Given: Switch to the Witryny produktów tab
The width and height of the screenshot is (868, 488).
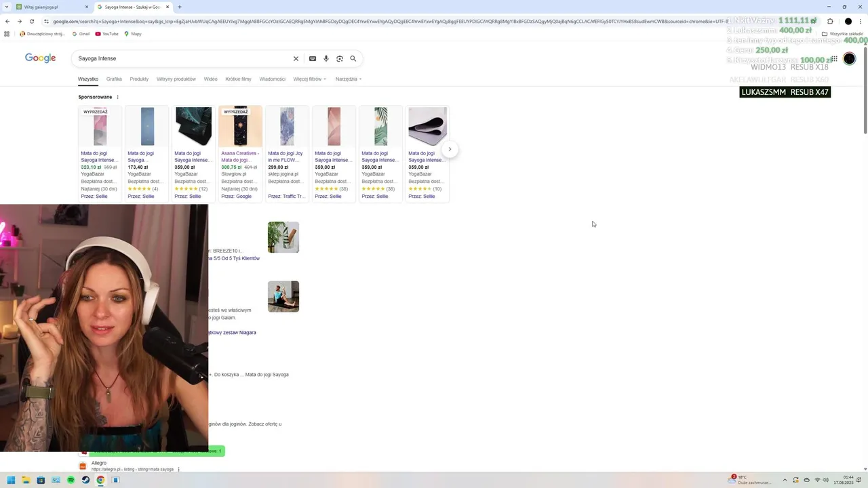Looking at the screenshot, I should click(x=176, y=79).
